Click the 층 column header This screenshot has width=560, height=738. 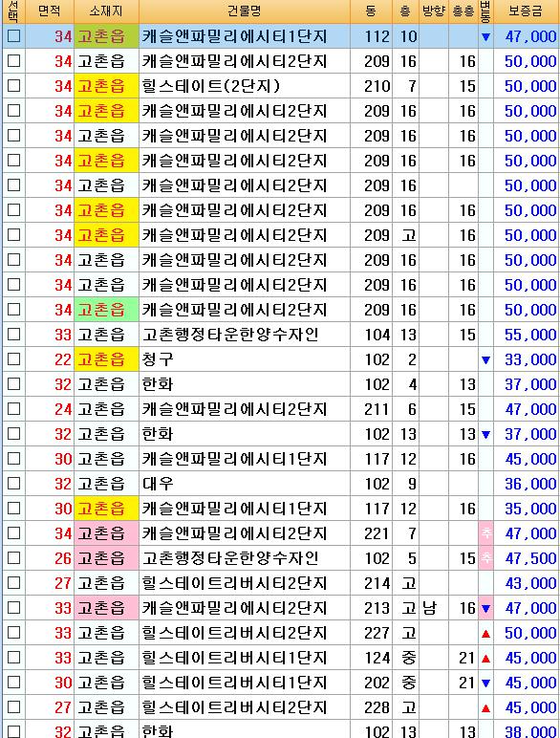tap(405, 11)
